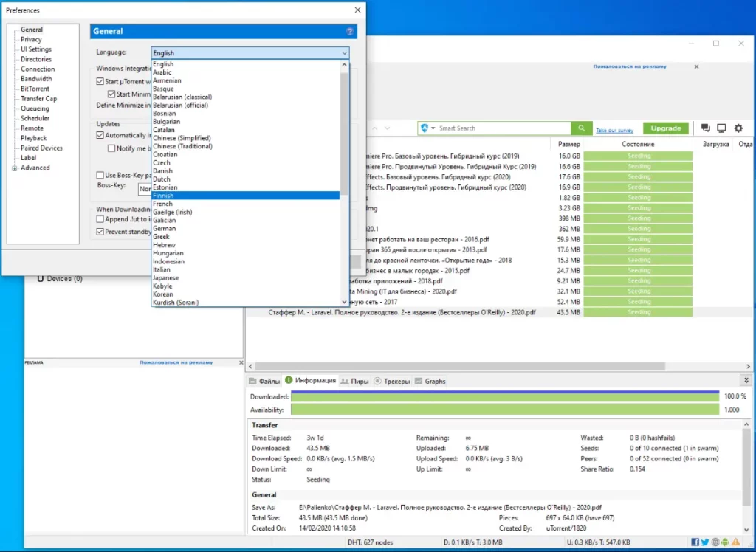Open the chat messages icon in the toolbar
This screenshot has height=552, width=756.
705,128
